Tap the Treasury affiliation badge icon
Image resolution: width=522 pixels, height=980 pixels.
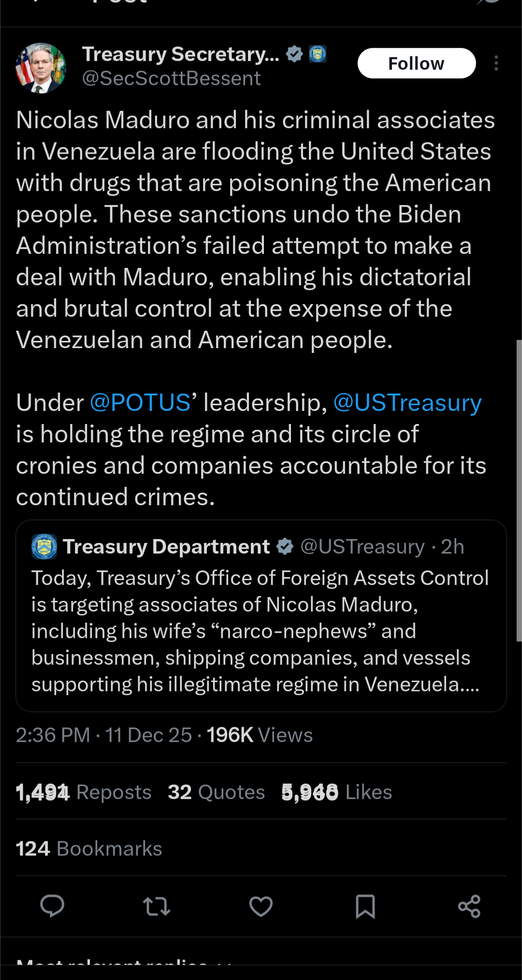tap(318, 54)
